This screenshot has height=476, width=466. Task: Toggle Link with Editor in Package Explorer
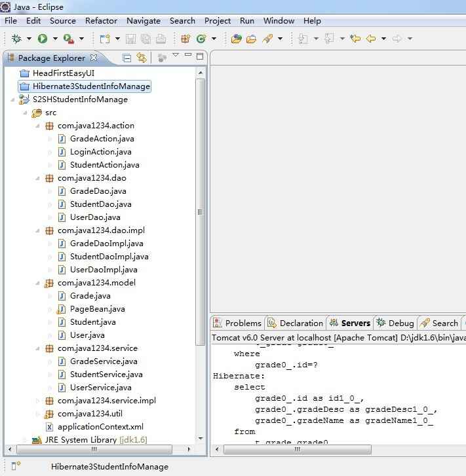click(142, 58)
